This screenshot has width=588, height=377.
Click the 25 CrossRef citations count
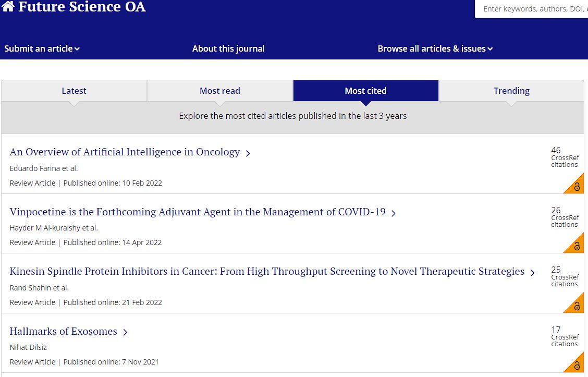pos(565,277)
